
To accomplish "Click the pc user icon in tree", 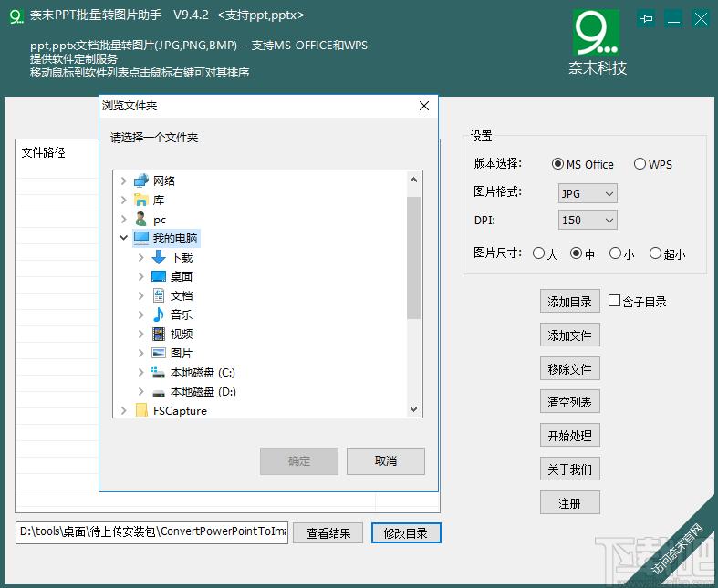I will click(141, 219).
